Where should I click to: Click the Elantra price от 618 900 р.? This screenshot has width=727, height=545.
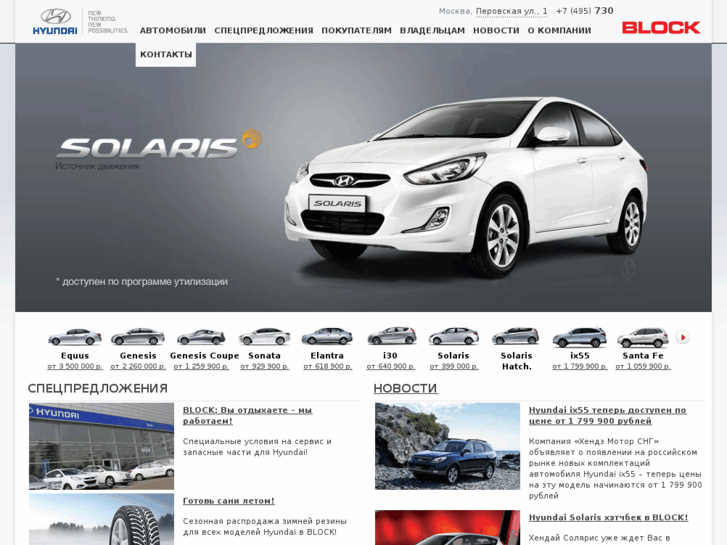[328, 366]
